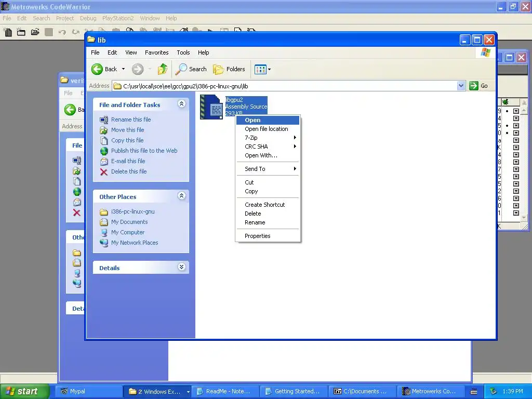Open the Project menu in CodeWarrior
This screenshot has height=399, width=532.
pos(65,18)
